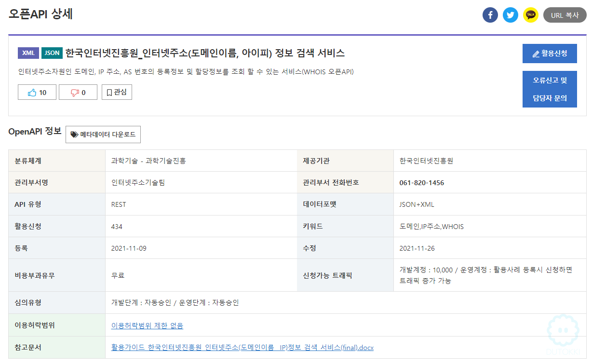This screenshot has width=592, height=364.
Task: Click the keywords 도메인,IP주소,WHOIS
Action: tap(431, 227)
